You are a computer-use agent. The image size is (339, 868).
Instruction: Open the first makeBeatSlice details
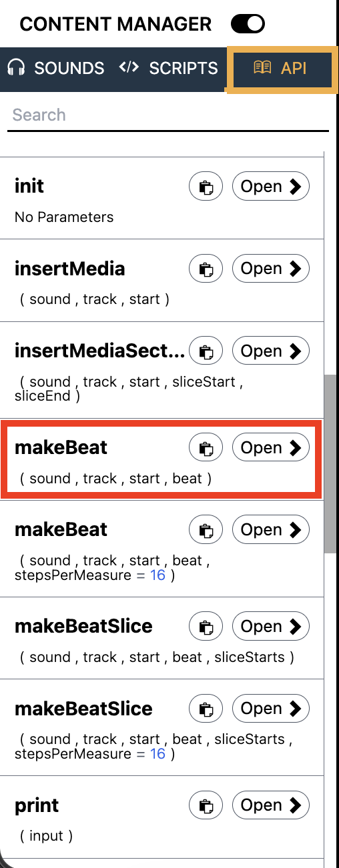[x=271, y=627]
